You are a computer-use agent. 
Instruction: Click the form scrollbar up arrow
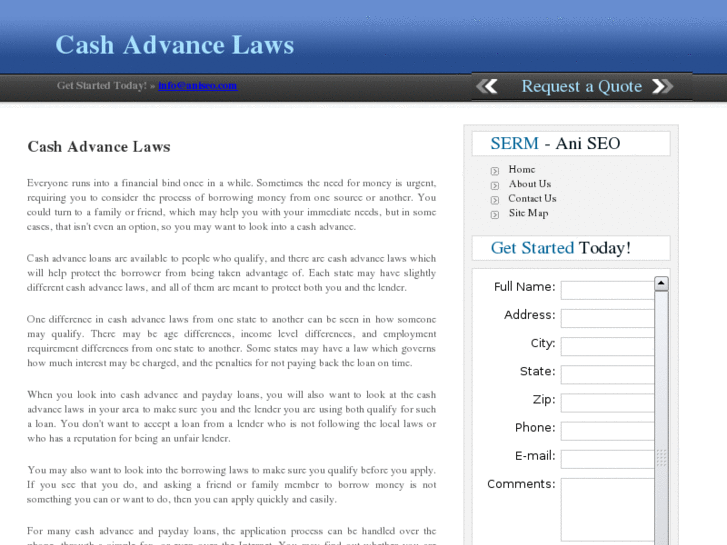point(661,283)
